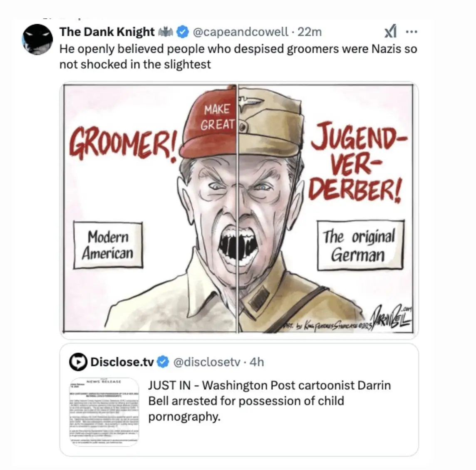This screenshot has height=470, width=476.
Task: Click the post text about groomers and Nazis
Action: click(238, 57)
